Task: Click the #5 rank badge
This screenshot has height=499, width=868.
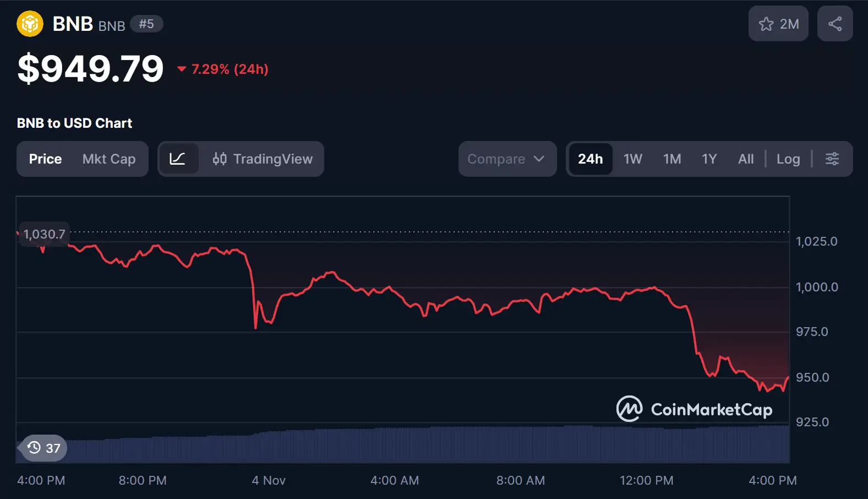Action: click(146, 24)
